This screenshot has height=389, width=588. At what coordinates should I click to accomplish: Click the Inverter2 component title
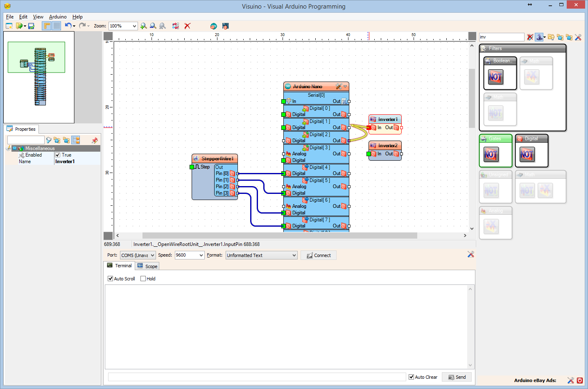tap(388, 146)
